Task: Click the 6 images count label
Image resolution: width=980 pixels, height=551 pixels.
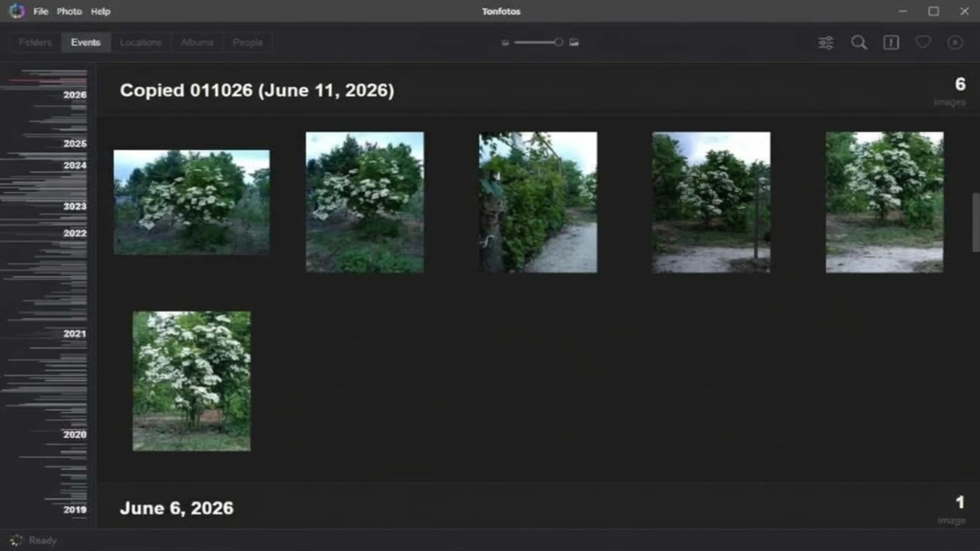Action: point(950,91)
